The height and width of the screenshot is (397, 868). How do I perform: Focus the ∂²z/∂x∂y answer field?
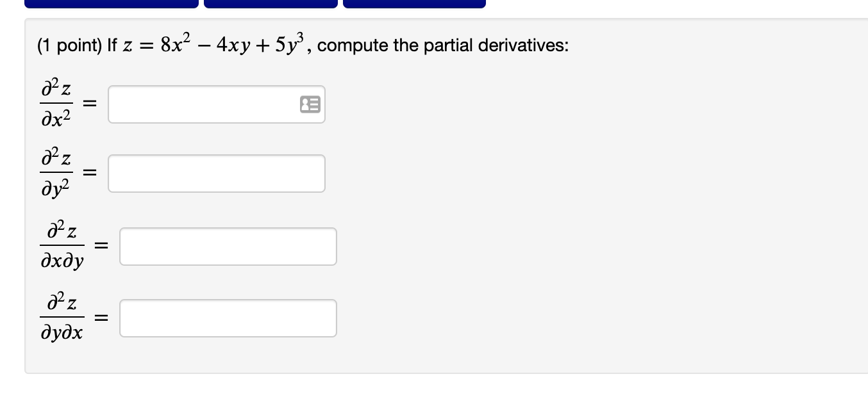click(x=228, y=247)
